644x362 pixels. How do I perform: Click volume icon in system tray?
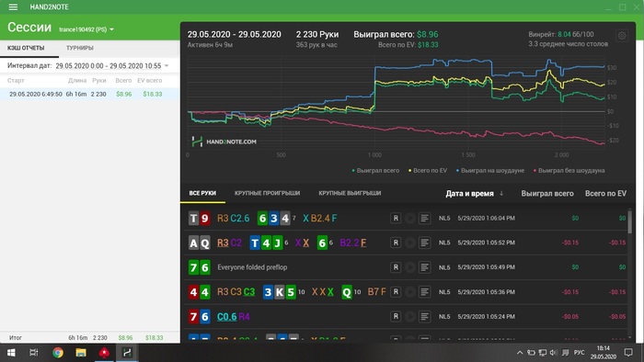pyautogui.click(x=554, y=353)
